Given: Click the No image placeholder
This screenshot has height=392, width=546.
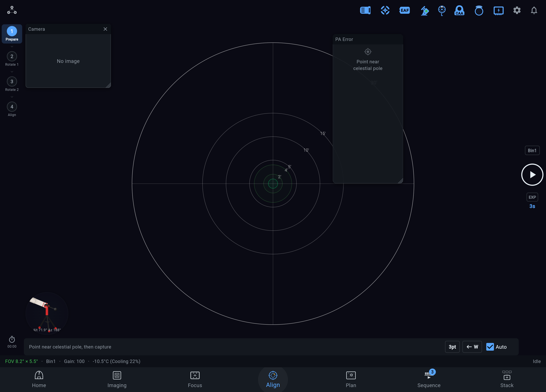Looking at the screenshot, I should (68, 61).
